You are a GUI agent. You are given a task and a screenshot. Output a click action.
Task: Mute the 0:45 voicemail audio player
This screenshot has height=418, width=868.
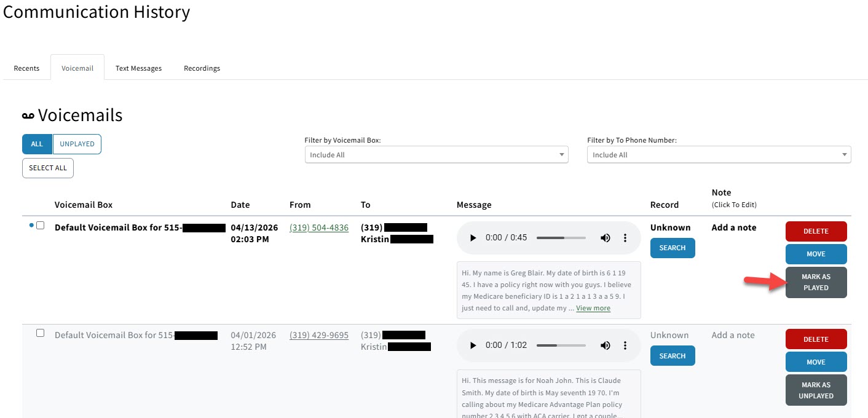606,238
